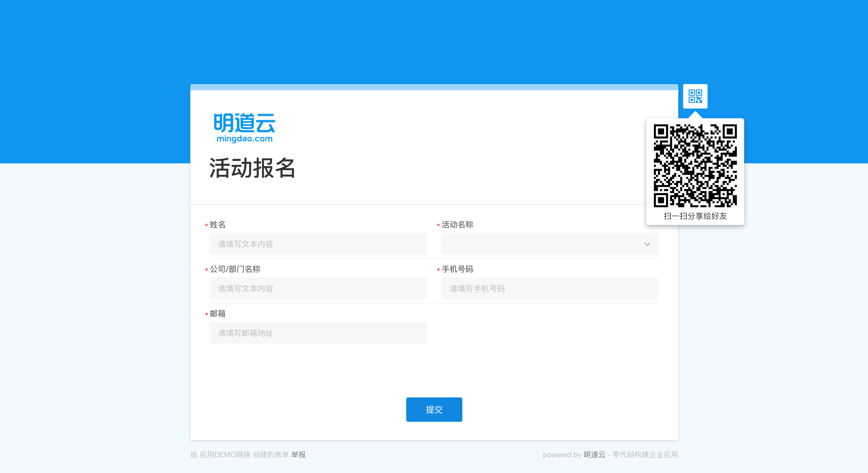
Task: Click the 公司/部门名称 field label
Action: click(235, 269)
